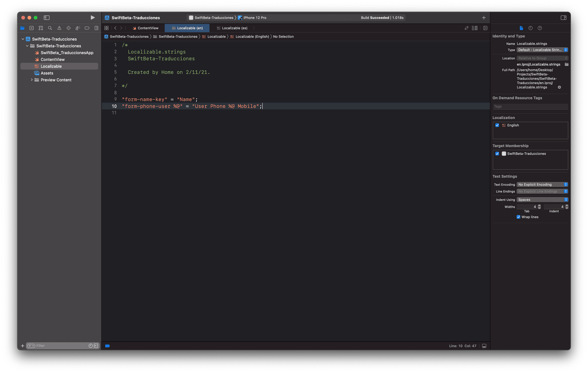Select the Assets catalog in navigator
Screen dimensions: 588x373
[44, 73]
